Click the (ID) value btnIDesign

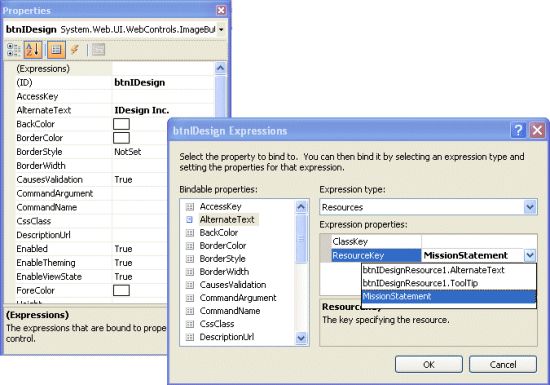click(x=140, y=83)
